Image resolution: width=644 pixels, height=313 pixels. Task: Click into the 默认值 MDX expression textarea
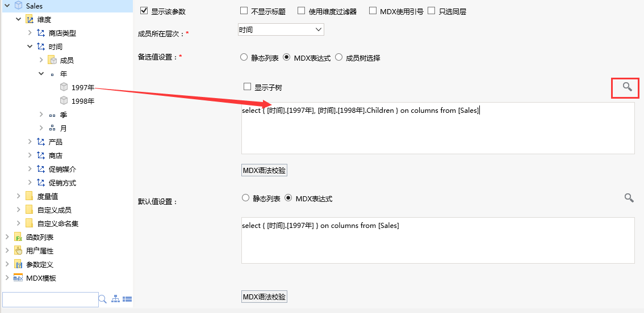point(438,240)
